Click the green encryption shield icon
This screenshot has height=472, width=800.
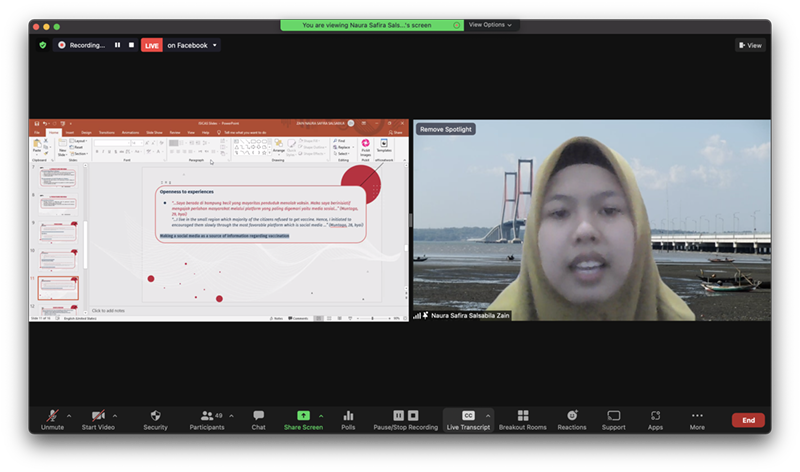(43, 45)
